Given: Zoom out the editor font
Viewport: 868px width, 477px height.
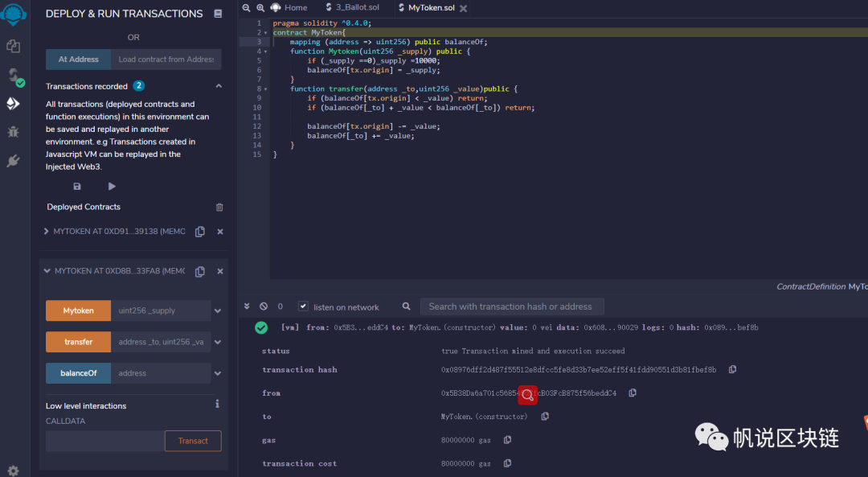Looking at the screenshot, I should coord(247,8).
